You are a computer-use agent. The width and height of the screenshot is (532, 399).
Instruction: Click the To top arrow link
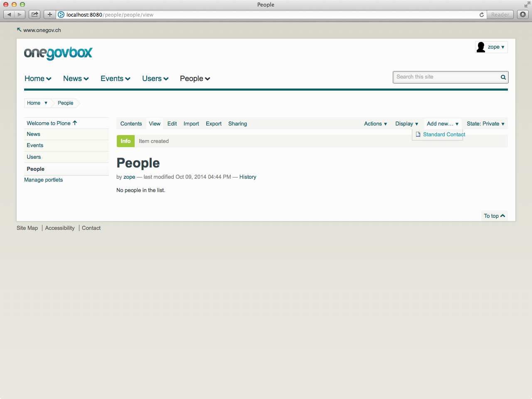tap(494, 216)
